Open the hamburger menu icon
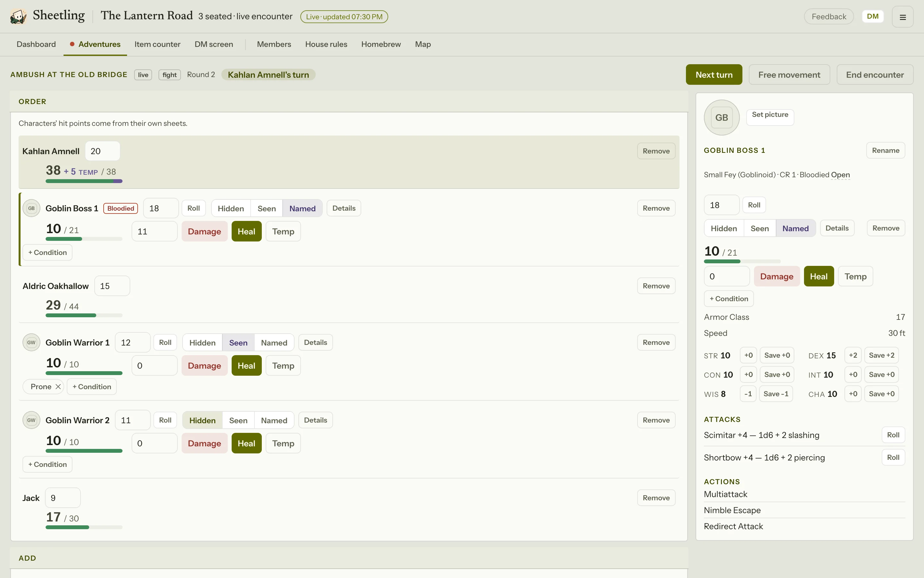 903,17
